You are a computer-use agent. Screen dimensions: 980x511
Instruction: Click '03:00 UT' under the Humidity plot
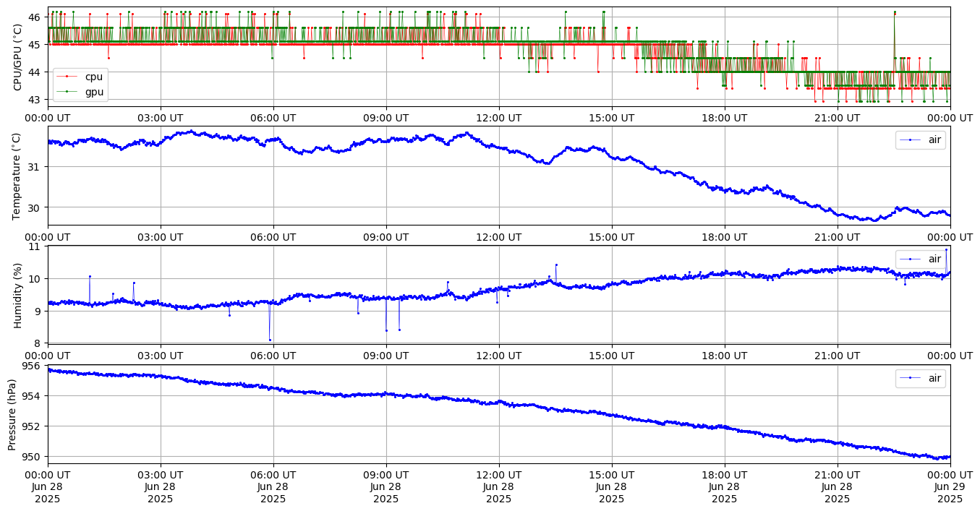[x=161, y=356]
